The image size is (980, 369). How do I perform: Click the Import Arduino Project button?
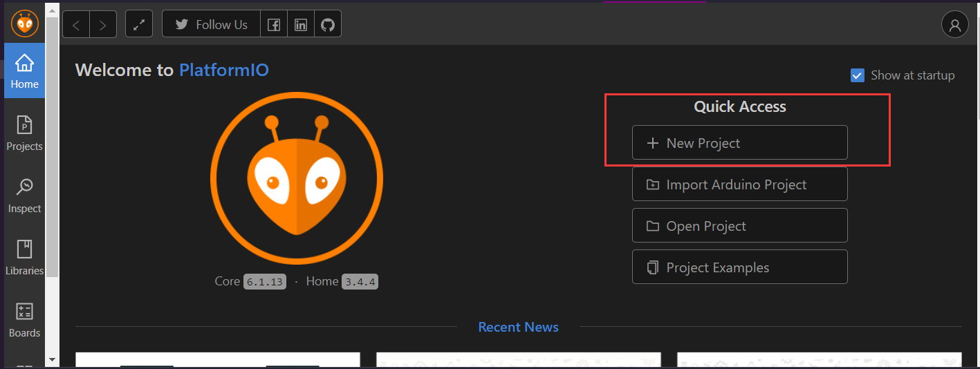pos(740,184)
